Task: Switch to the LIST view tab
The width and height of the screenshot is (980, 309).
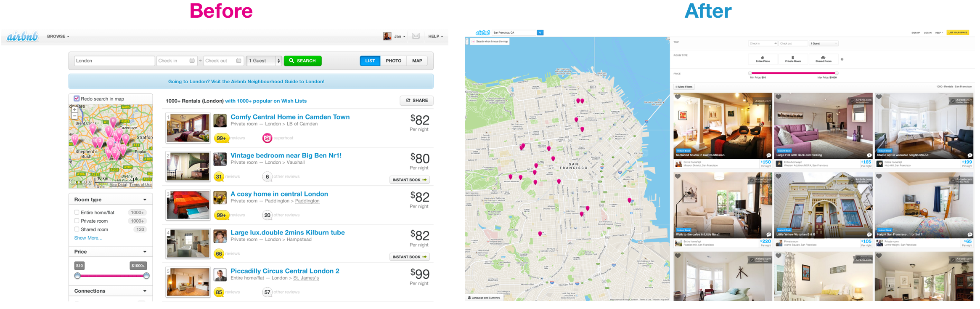Action: 370,61
